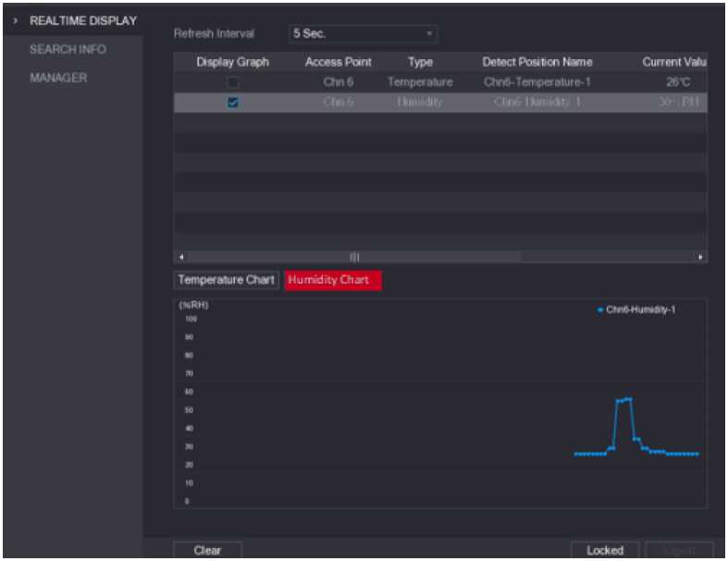
Task: Uncheck Display Graph for the Humidity row
Action: (232, 102)
